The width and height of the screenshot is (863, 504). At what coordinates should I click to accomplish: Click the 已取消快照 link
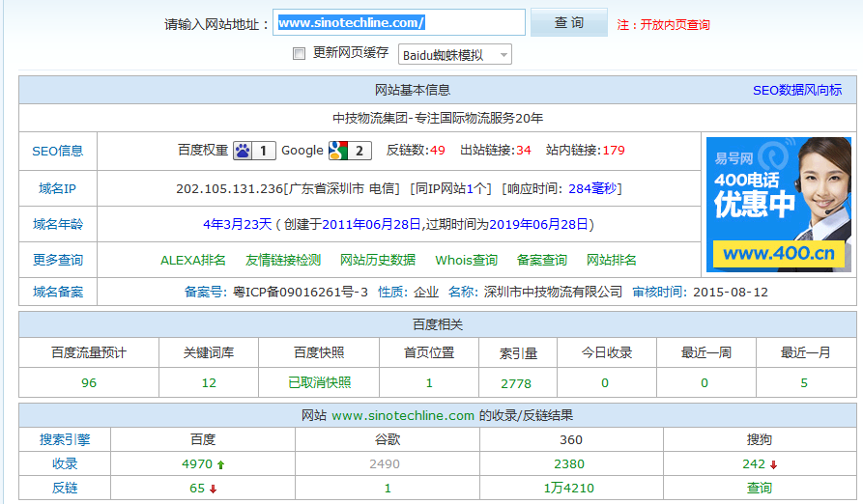(x=320, y=382)
